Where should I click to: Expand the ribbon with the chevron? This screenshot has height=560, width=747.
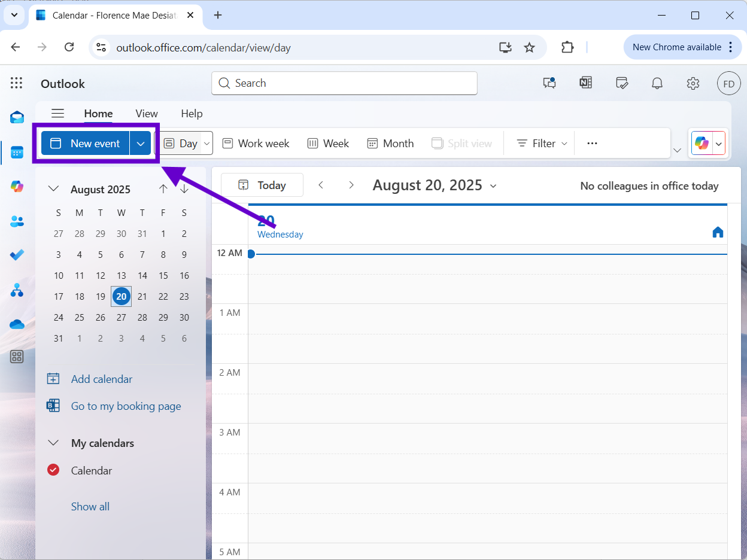[x=678, y=150]
